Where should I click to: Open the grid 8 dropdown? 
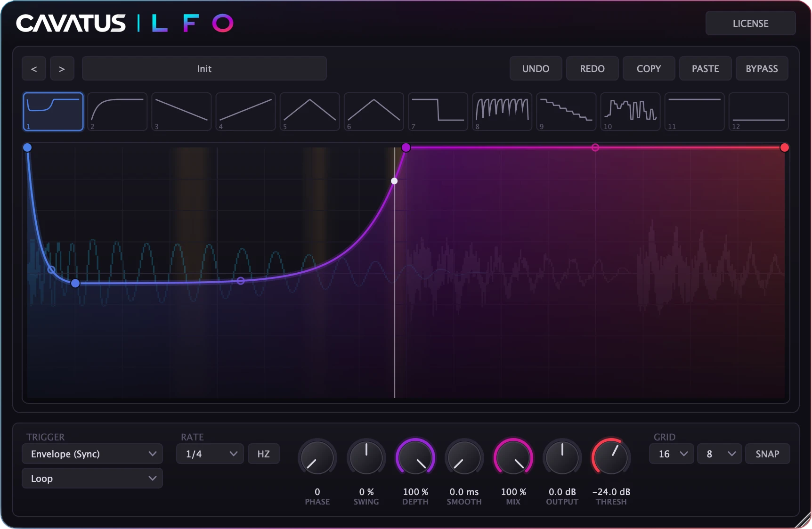[x=720, y=454]
